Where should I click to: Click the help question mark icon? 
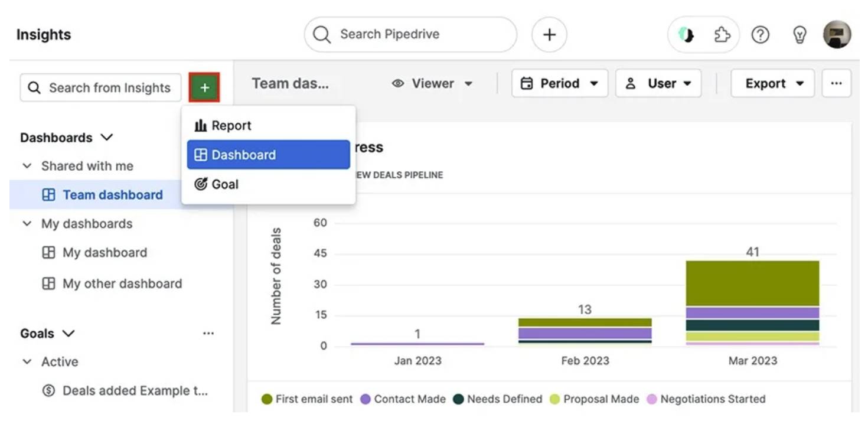point(761,34)
